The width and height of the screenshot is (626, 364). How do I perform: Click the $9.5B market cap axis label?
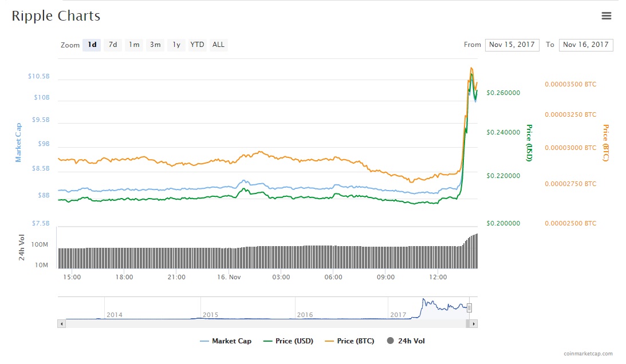coord(41,120)
